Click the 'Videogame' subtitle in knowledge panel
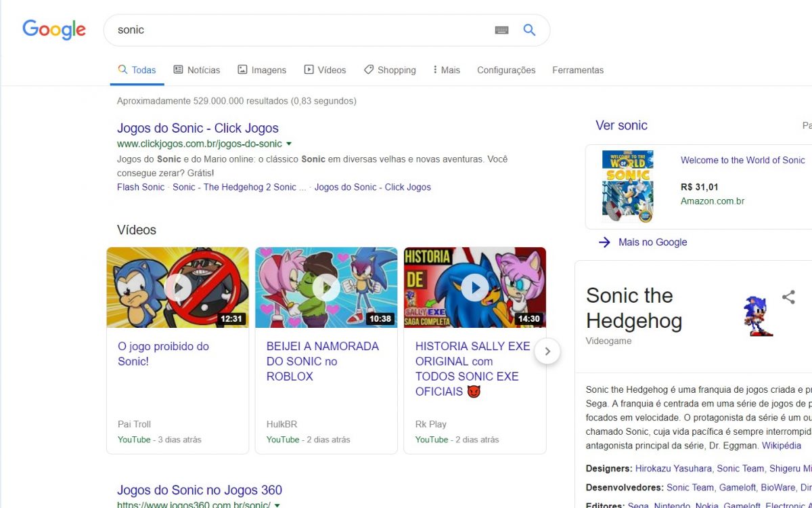 pyautogui.click(x=608, y=341)
